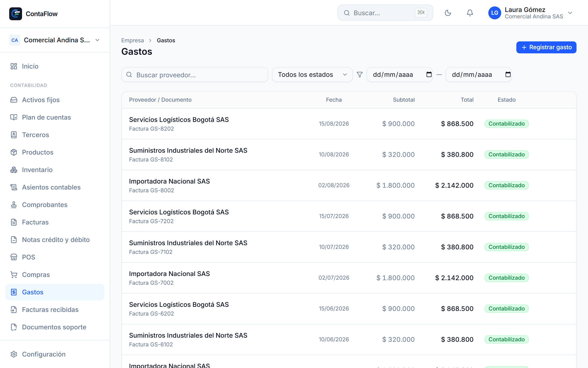Image resolution: width=588 pixels, height=368 pixels.
Task: Click the end date dd/mm/aaaa field
Action: (x=478, y=75)
